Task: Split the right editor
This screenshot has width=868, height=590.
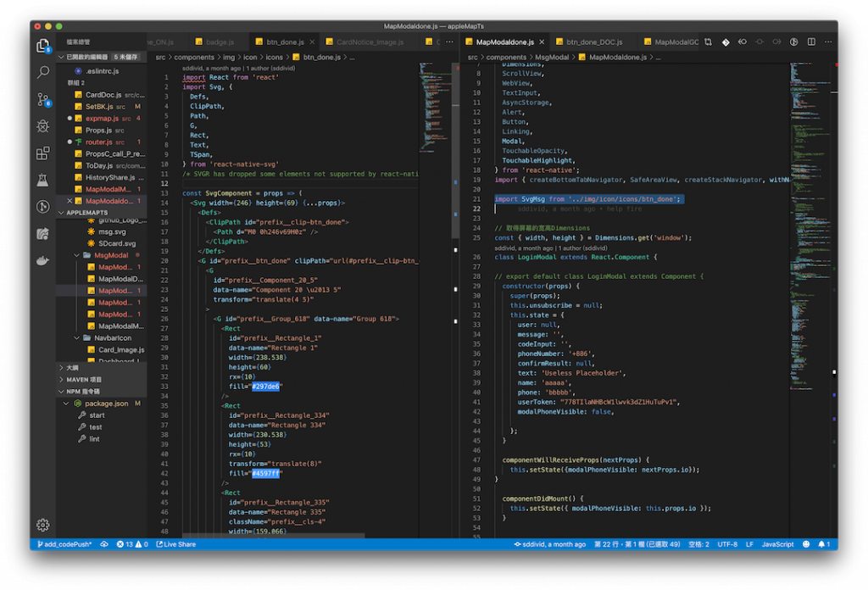Action: pyautogui.click(x=811, y=42)
